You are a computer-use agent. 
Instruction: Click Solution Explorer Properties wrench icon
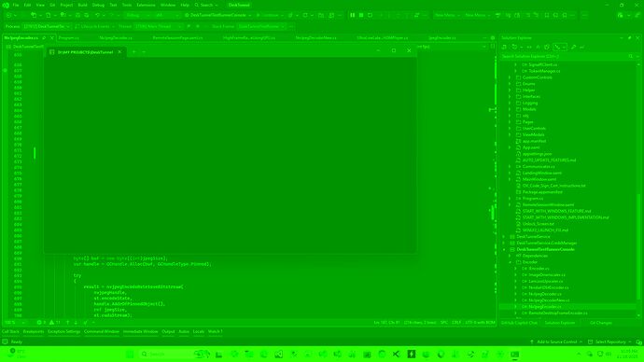pyautogui.click(x=573, y=48)
